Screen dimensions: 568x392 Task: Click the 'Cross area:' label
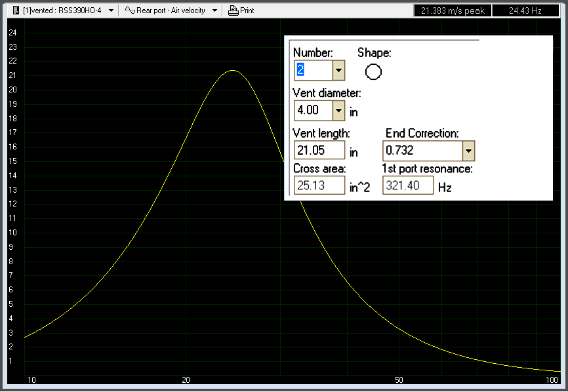(x=319, y=168)
